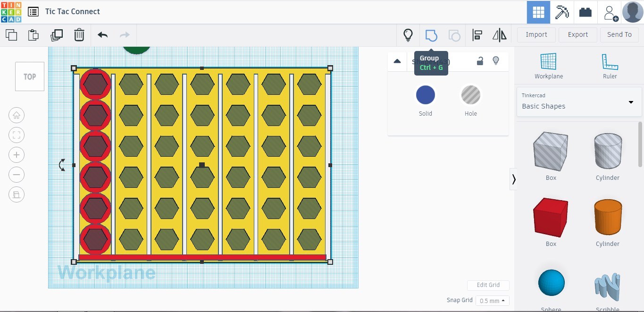Click the Edit Grid button
The image size is (644, 312).
(488, 285)
